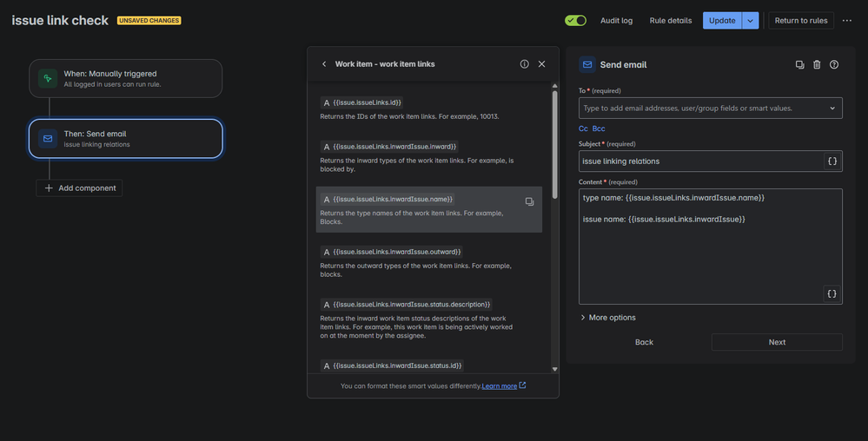Copy the issueLinks.inwardIssue.name smart value
The image size is (868, 441).
coord(529,201)
